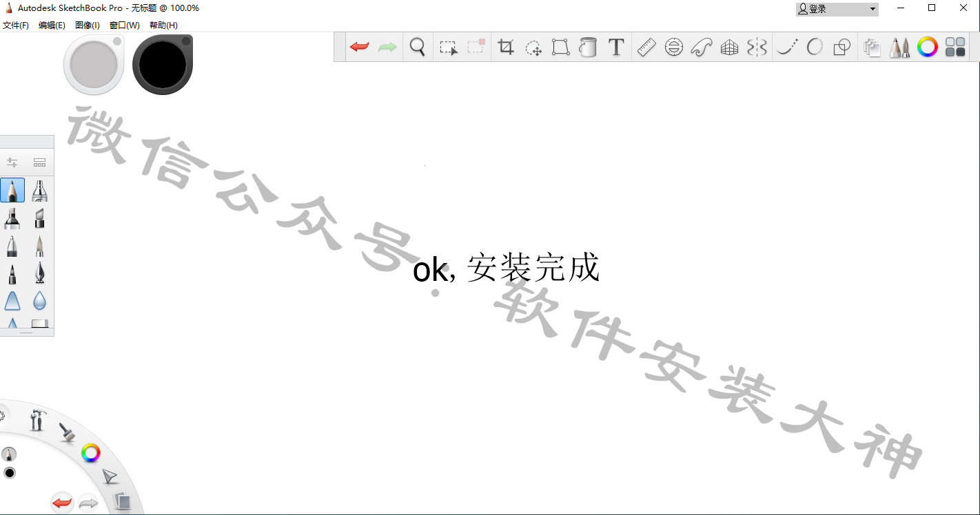The height and width of the screenshot is (515, 980).
Task: Activate the Crop tool
Action: (x=507, y=47)
